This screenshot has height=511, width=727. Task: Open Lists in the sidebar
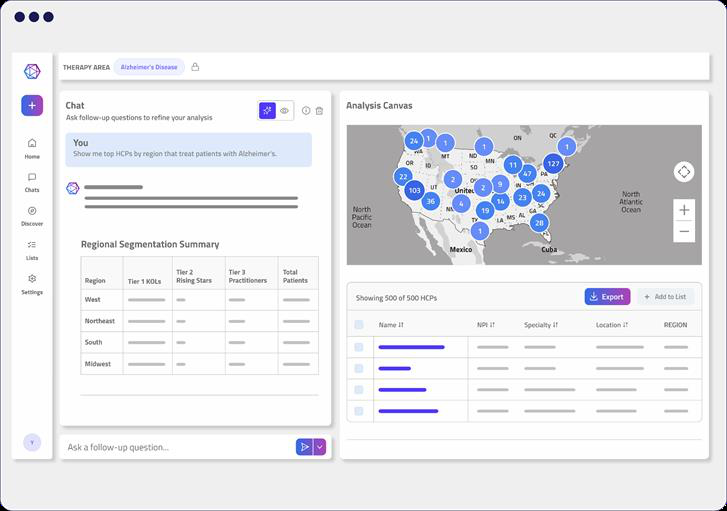click(32, 250)
